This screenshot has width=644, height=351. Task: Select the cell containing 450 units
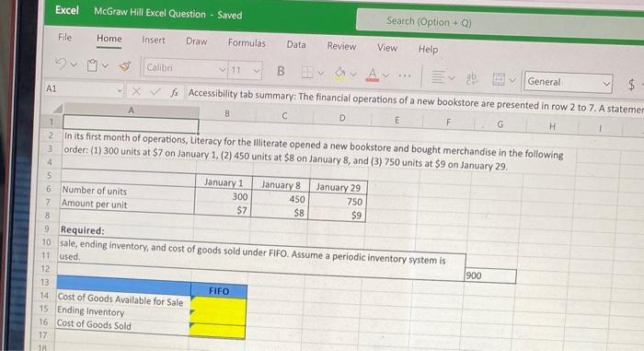tap(280, 199)
